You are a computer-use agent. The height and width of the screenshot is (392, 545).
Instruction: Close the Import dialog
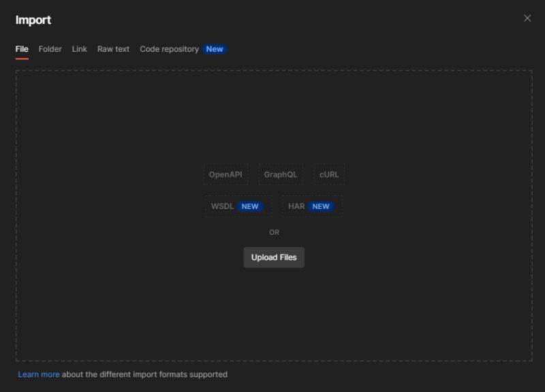527,18
